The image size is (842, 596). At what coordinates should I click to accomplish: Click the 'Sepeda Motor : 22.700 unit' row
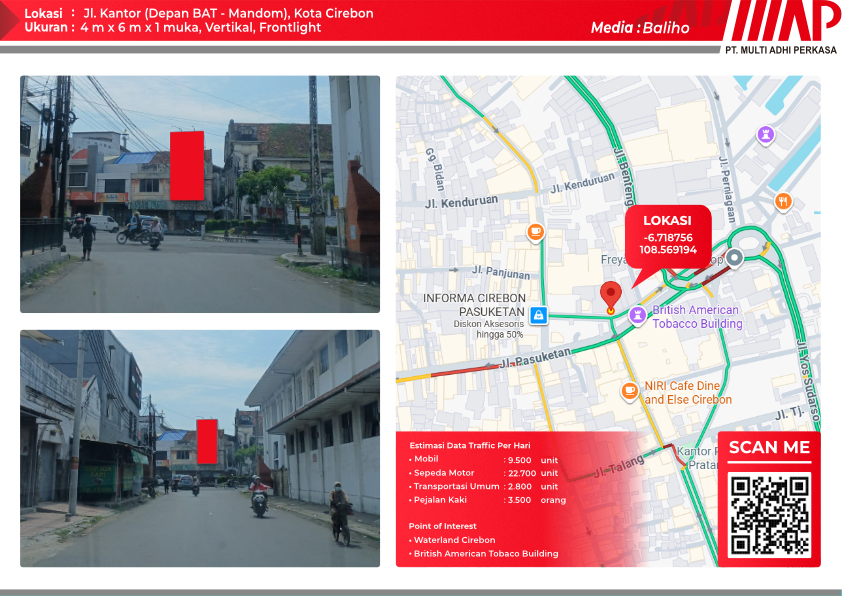[x=483, y=473]
